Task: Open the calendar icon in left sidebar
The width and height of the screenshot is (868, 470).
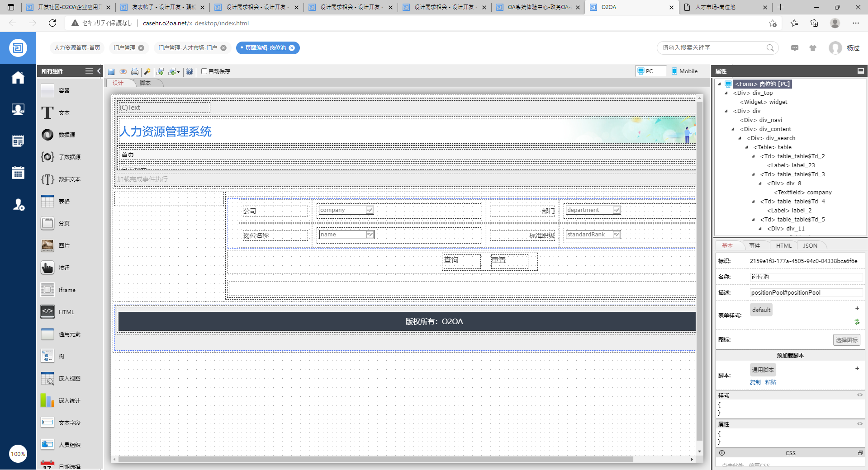Action: (18, 173)
